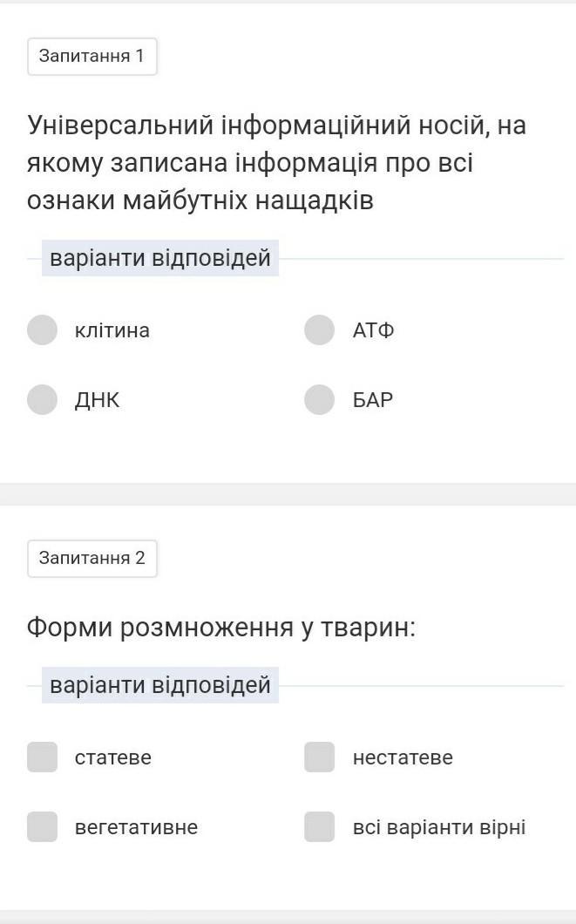The image size is (576, 924).
Task: Click the всі варіанти вірні text label
Action: coord(439,827)
